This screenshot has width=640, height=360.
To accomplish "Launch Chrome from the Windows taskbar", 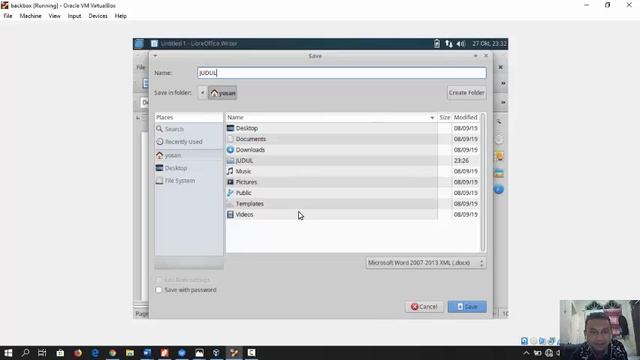I will click(x=113, y=353).
